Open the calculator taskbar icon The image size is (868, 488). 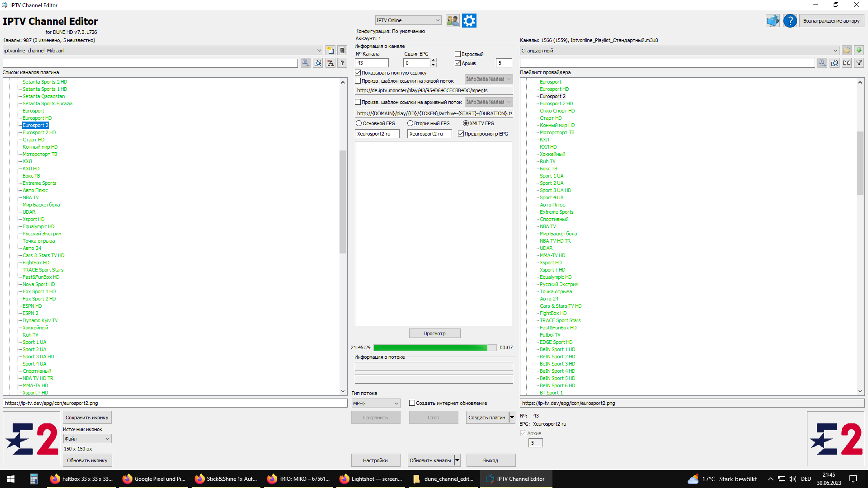33,479
